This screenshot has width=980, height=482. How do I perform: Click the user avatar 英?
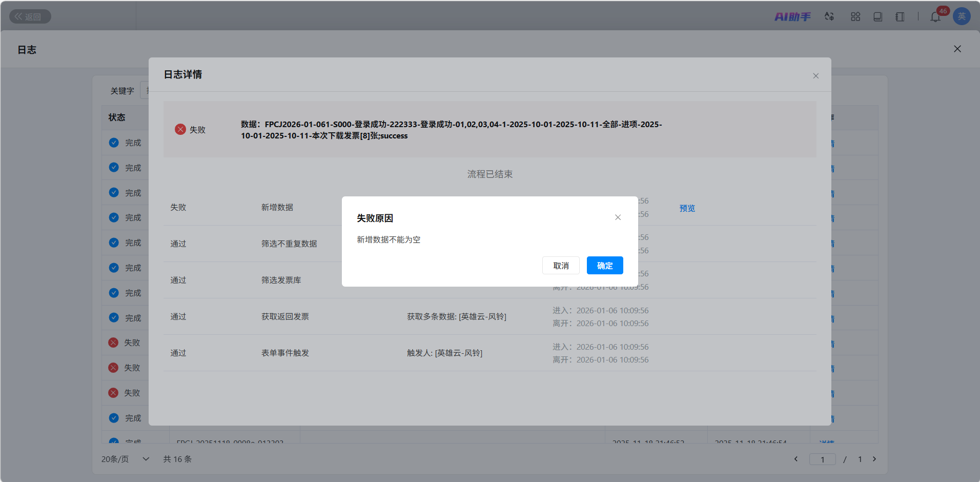tap(962, 16)
